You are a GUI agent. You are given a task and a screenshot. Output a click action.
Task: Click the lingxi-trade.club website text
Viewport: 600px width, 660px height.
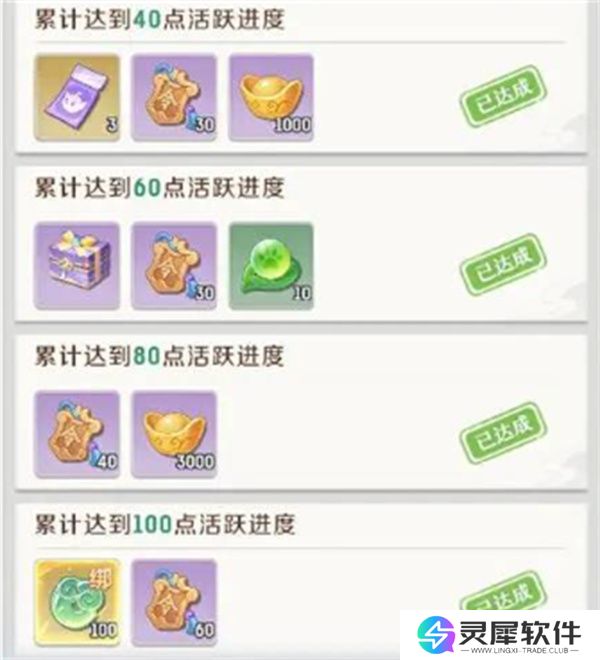tap(520, 651)
